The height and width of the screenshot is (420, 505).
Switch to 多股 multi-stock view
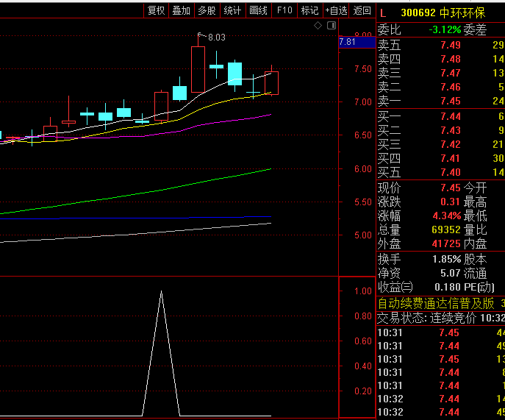click(207, 10)
